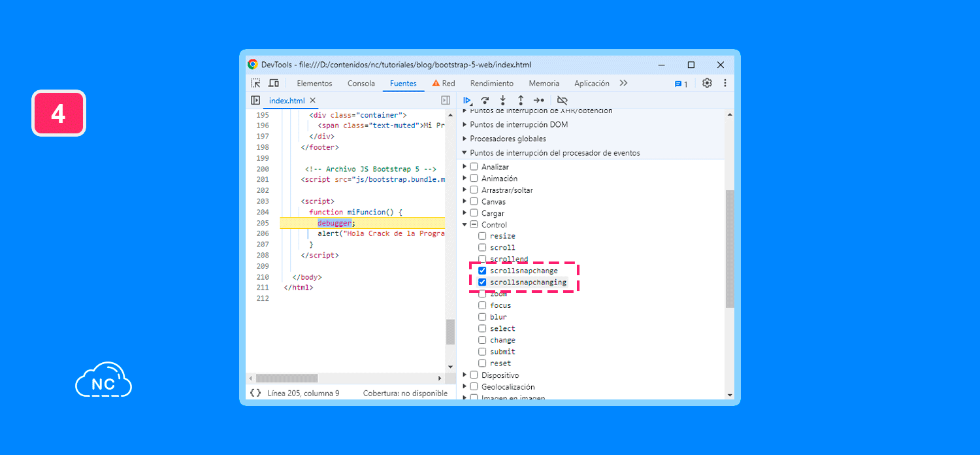
Task: Check the Geolocalización category checkbox
Action: [x=474, y=387]
